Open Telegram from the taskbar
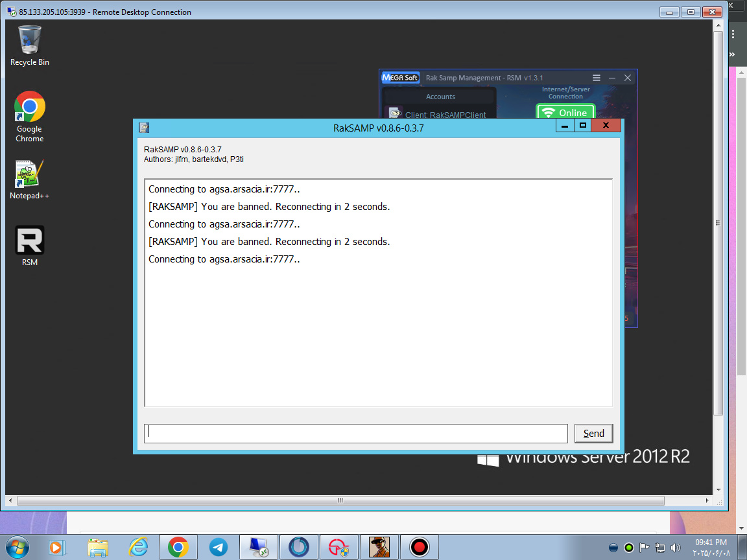 coord(218,548)
